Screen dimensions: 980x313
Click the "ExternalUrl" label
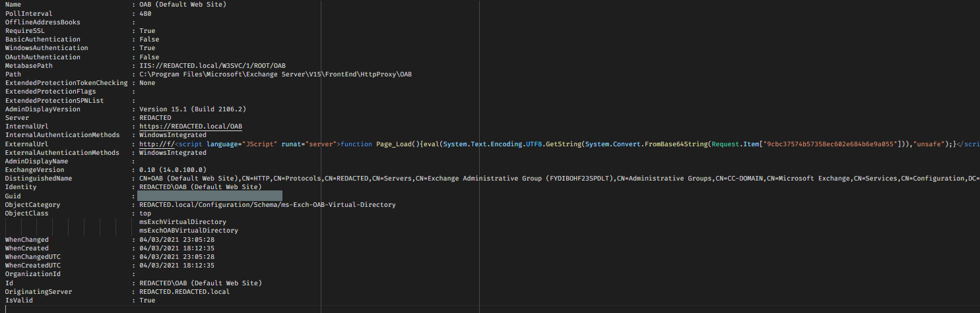tap(27, 144)
